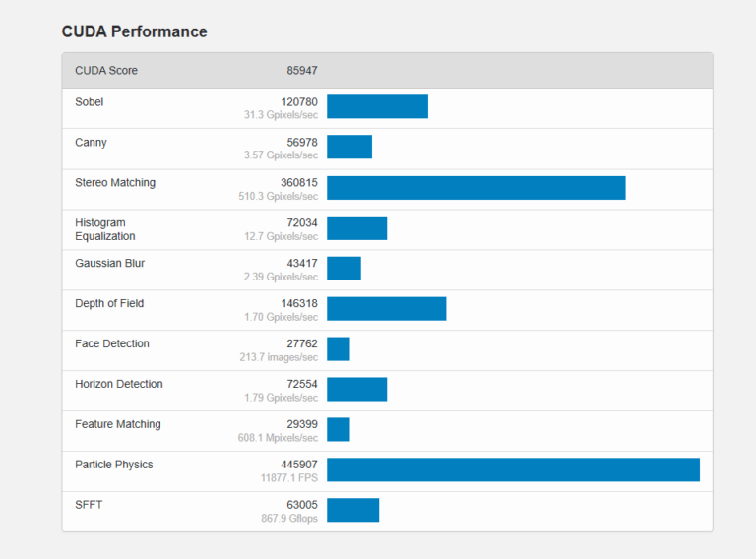Click the Histogram Equalization bar

356,228
